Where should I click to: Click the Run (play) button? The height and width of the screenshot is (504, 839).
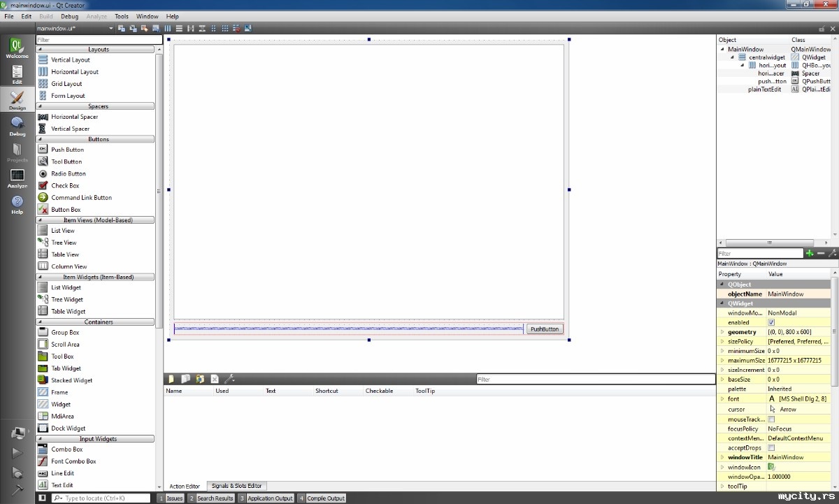coord(17,452)
